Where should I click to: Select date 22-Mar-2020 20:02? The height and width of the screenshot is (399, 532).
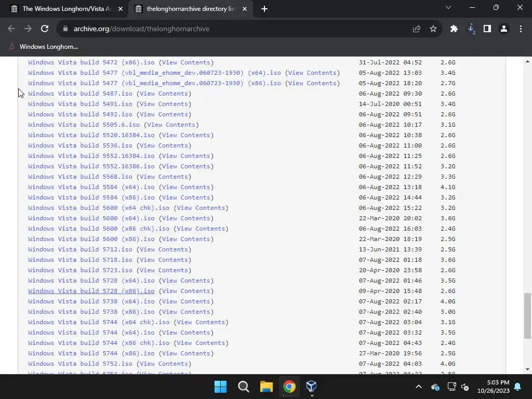390,218
